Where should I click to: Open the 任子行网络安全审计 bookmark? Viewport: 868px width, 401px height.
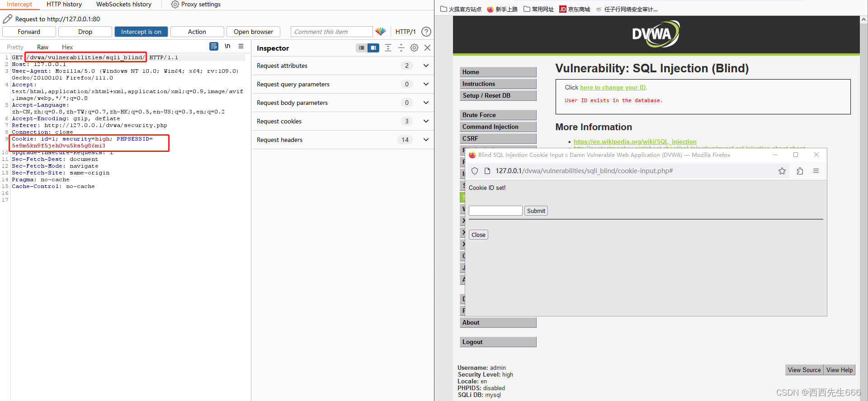(627, 9)
